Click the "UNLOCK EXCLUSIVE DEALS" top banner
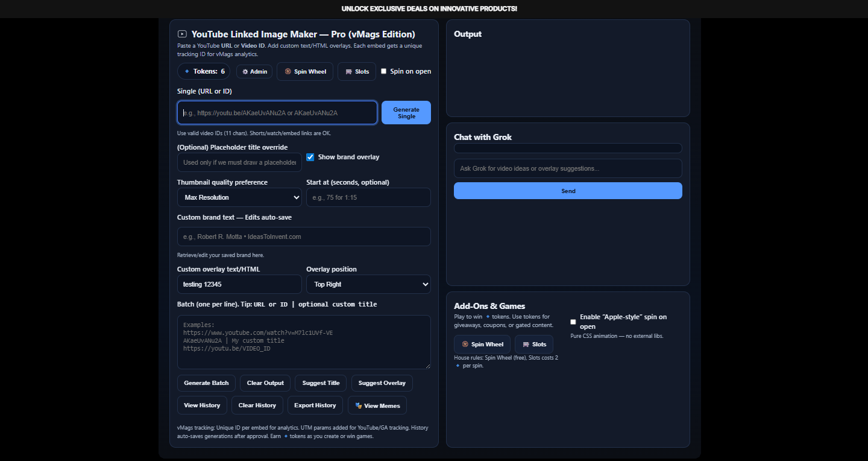 pyautogui.click(x=429, y=9)
